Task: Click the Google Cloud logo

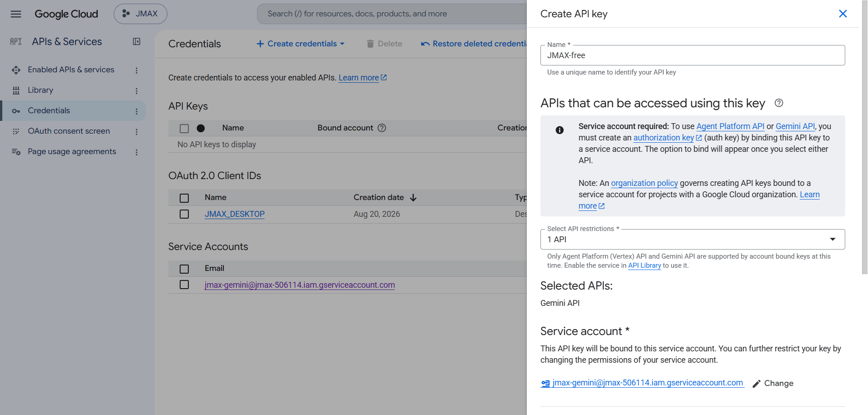Action: click(x=66, y=14)
